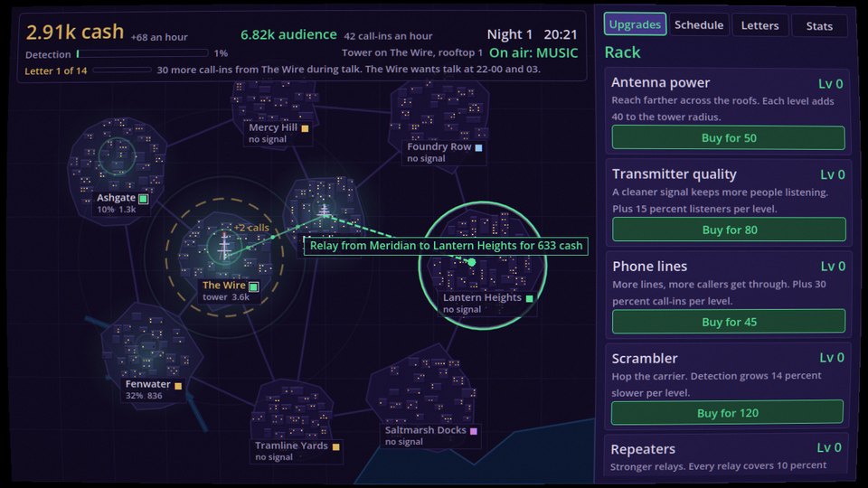The height and width of the screenshot is (488, 868).
Task: Click the On air: MUSIC status
Action: click(x=533, y=53)
